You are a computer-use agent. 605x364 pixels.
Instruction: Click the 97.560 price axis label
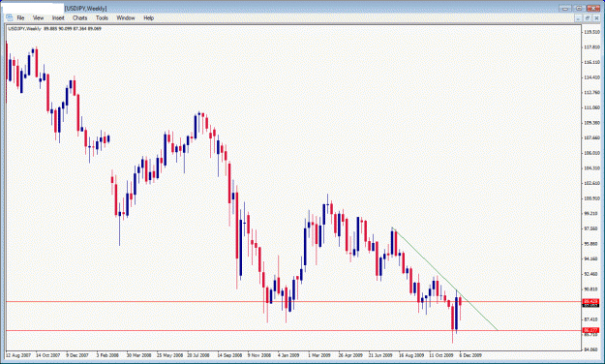tap(591, 228)
